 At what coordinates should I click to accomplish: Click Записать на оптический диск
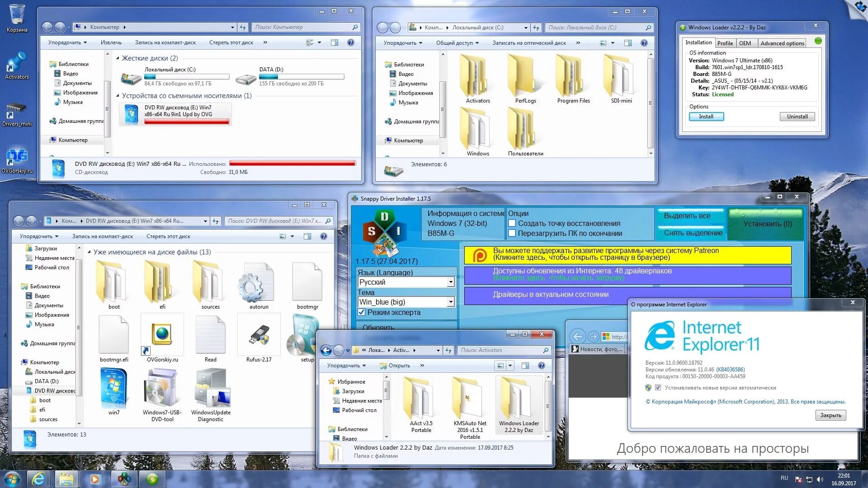(x=529, y=43)
